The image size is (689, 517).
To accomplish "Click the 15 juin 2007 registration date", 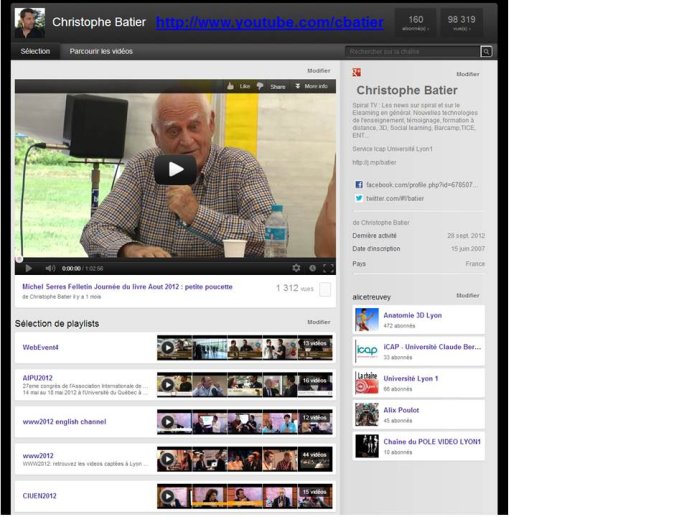I will coord(468,249).
